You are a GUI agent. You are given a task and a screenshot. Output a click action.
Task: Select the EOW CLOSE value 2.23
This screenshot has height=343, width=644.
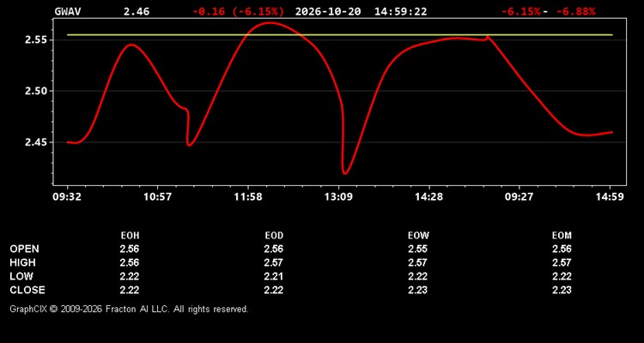(417, 290)
